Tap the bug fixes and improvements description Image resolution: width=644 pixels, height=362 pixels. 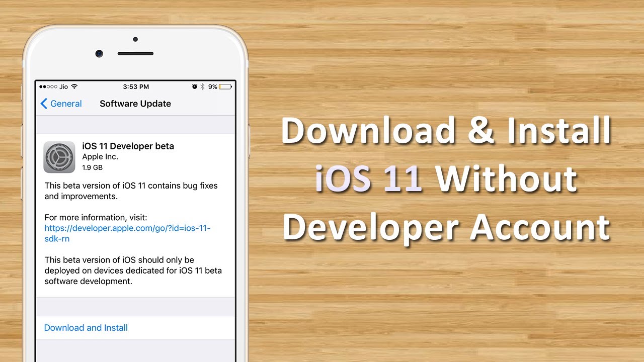coord(131,191)
